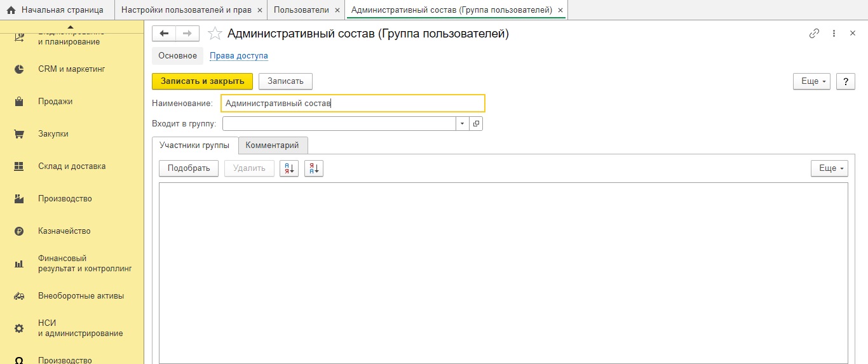This screenshot has width=868, height=364.
Task: Sort group members descending
Action: 314,168
